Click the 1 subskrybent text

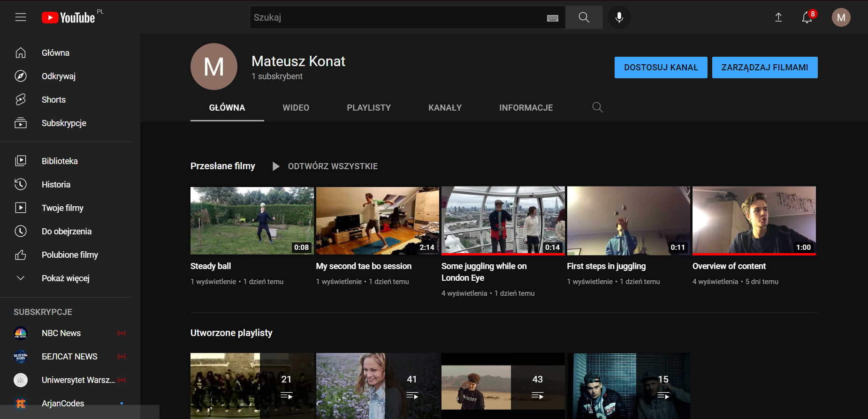pyautogui.click(x=277, y=76)
